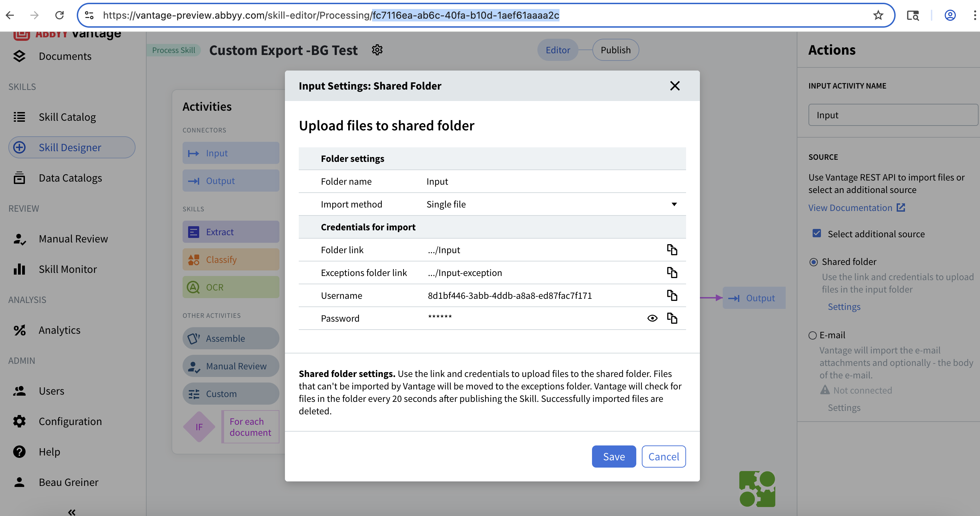Image resolution: width=980 pixels, height=516 pixels.
Task: Open the Import method dropdown
Action: point(674,204)
